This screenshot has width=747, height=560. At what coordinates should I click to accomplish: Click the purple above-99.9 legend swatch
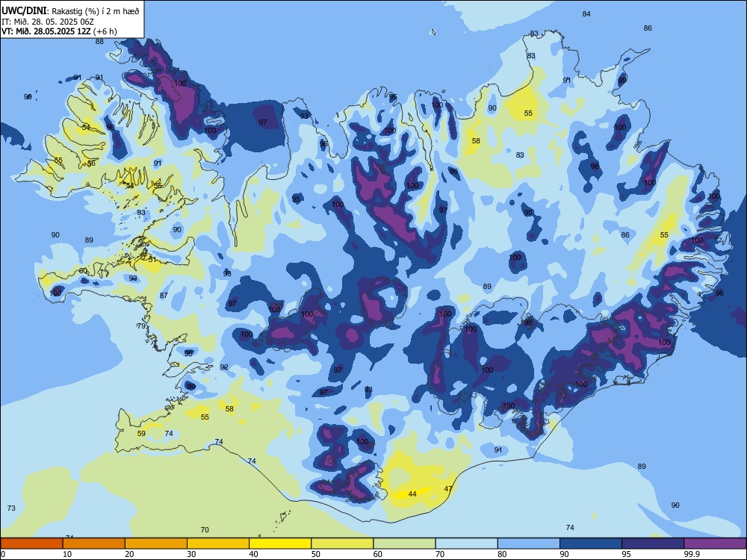pos(715,544)
